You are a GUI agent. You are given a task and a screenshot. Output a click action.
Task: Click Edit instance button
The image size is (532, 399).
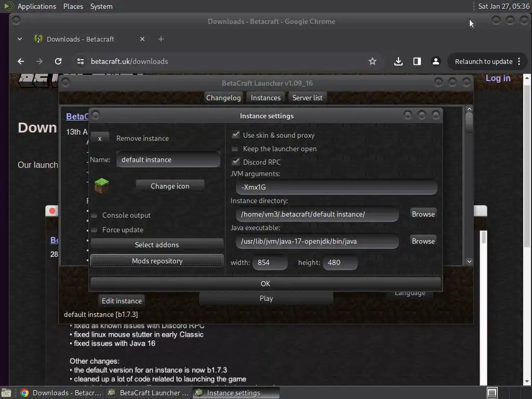click(122, 301)
